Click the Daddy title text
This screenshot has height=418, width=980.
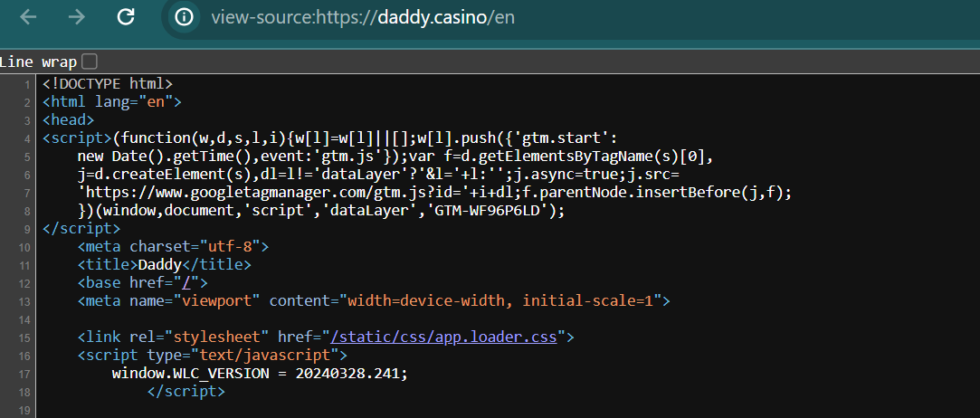pyautogui.click(x=160, y=265)
